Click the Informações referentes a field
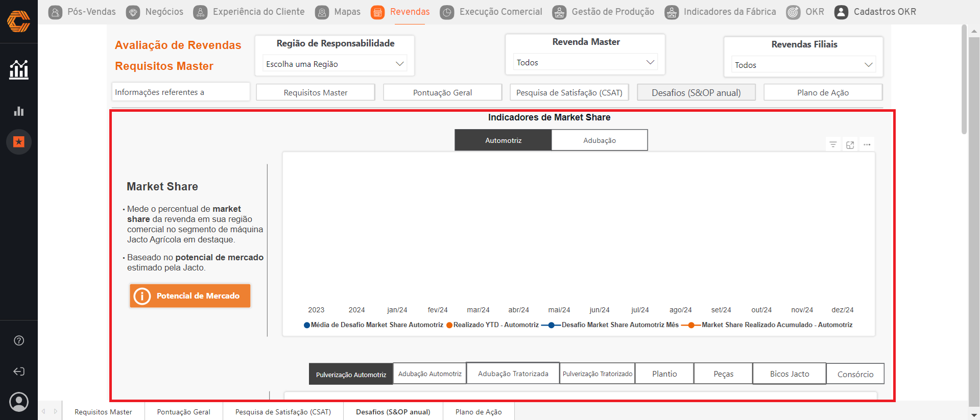Viewport: 980px width, 420px height. coord(181,92)
